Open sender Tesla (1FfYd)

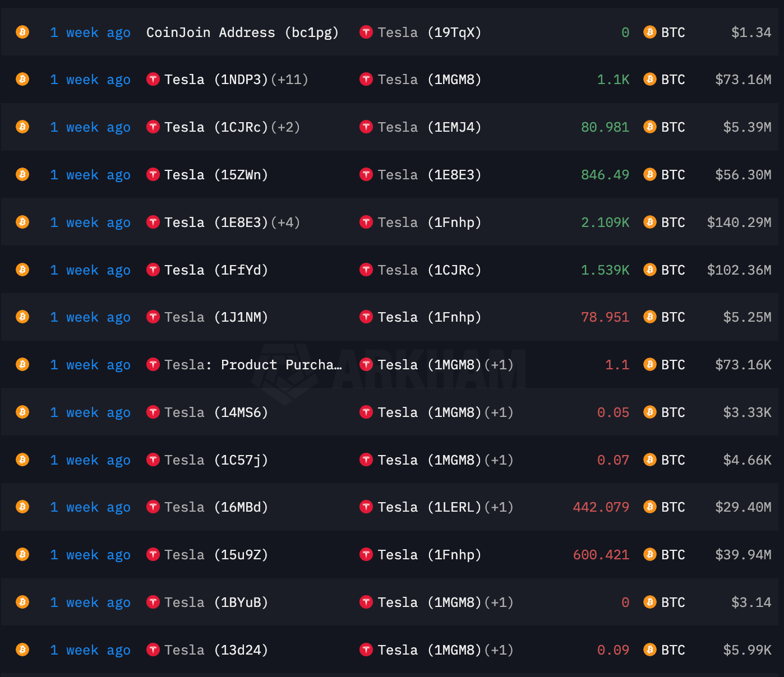pos(216,270)
